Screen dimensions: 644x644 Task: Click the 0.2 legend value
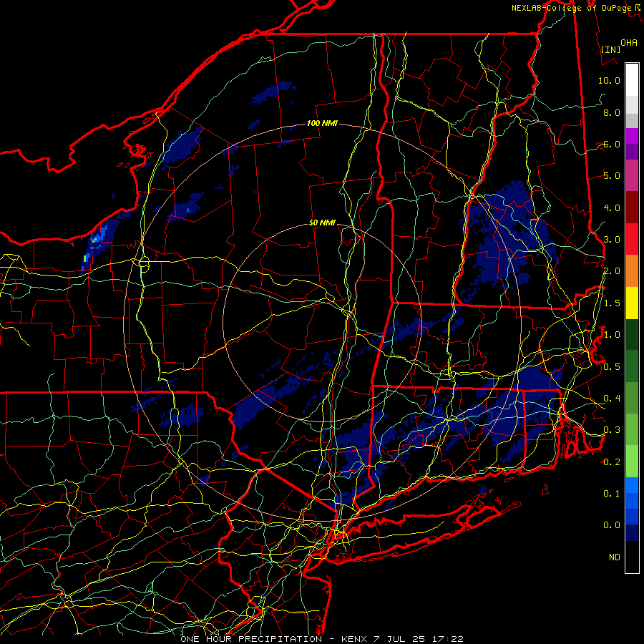pyautogui.click(x=612, y=462)
